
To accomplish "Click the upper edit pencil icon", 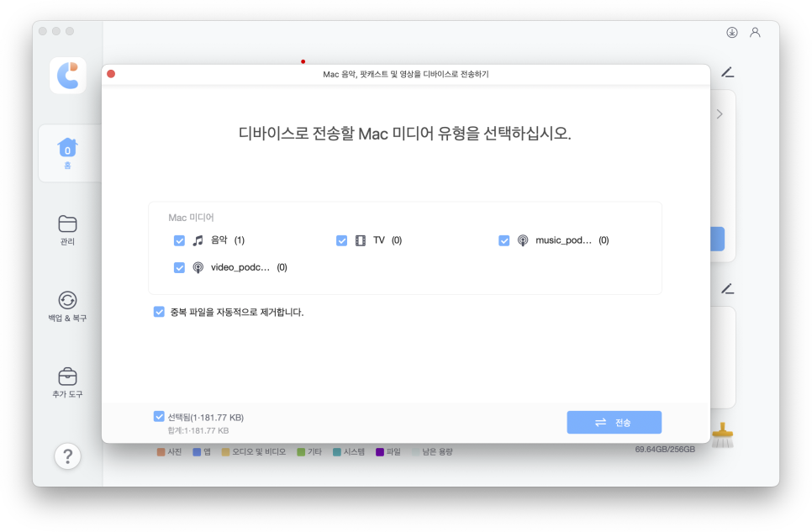I will click(x=728, y=72).
